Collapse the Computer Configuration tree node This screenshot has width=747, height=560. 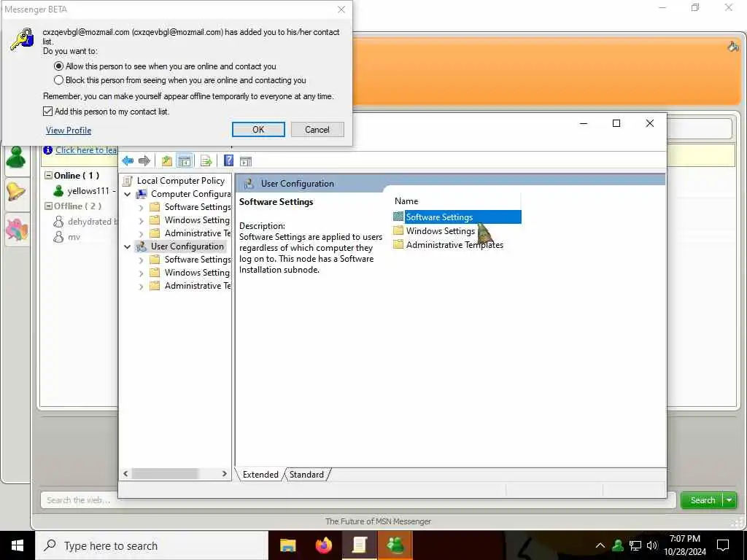point(127,194)
